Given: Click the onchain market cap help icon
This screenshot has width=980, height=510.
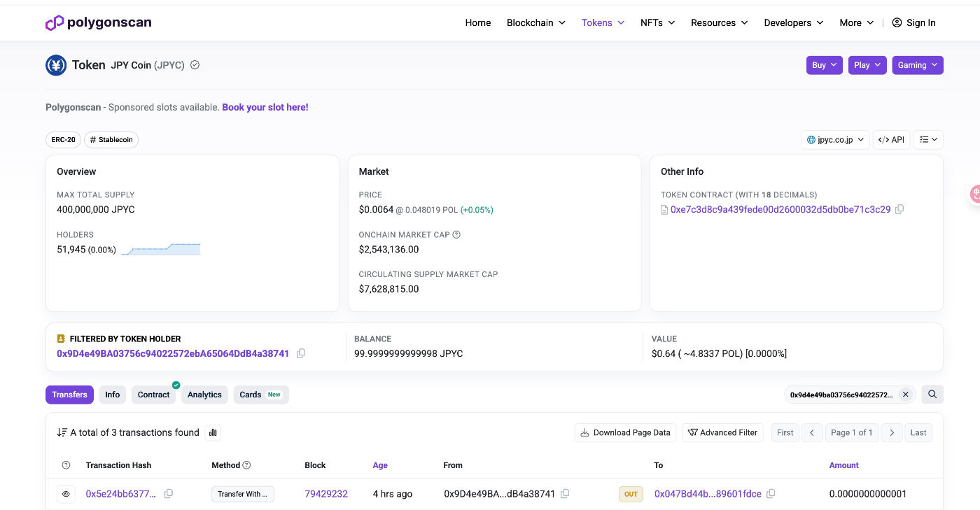Looking at the screenshot, I should coord(456,235).
